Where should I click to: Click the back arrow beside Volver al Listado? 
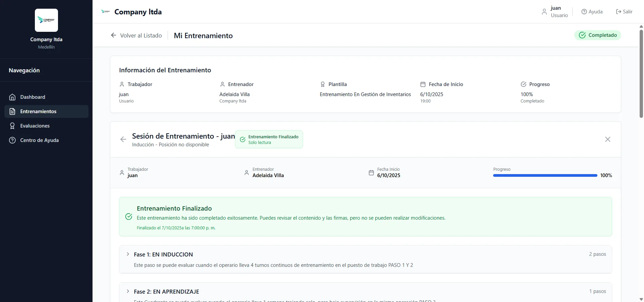tap(113, 35)
